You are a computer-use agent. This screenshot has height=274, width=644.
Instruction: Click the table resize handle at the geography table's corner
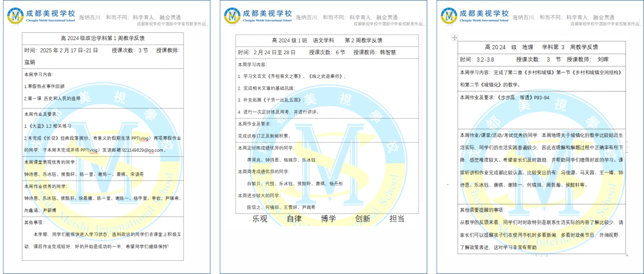[x=627, y=255]
